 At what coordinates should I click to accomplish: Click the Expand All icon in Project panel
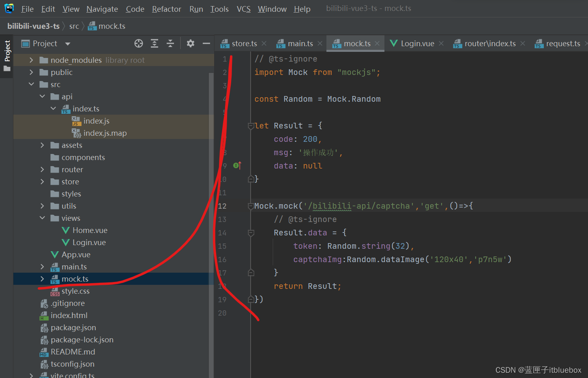[155, 43]
